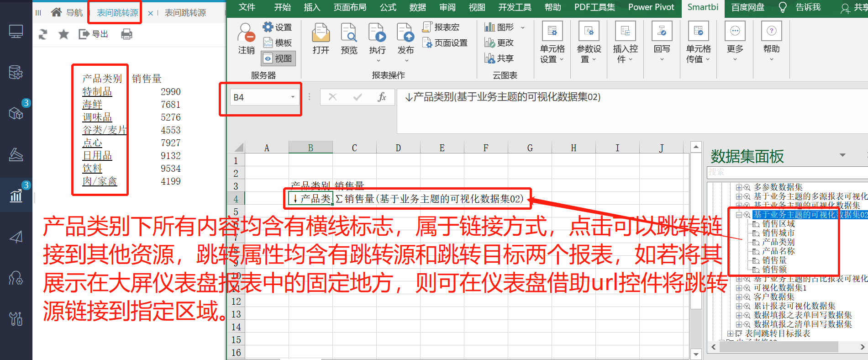This screenshot has height=360, width=868.
Task: Open the 参数设置 parameter settings dropdown
Action: (x=589, y=42)
